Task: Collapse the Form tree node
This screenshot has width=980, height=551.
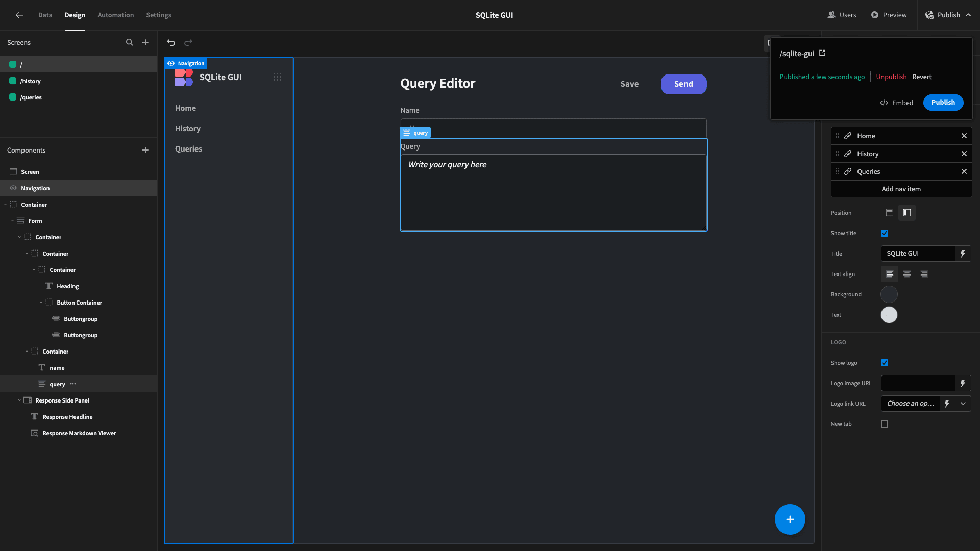Action: [12, 221]
